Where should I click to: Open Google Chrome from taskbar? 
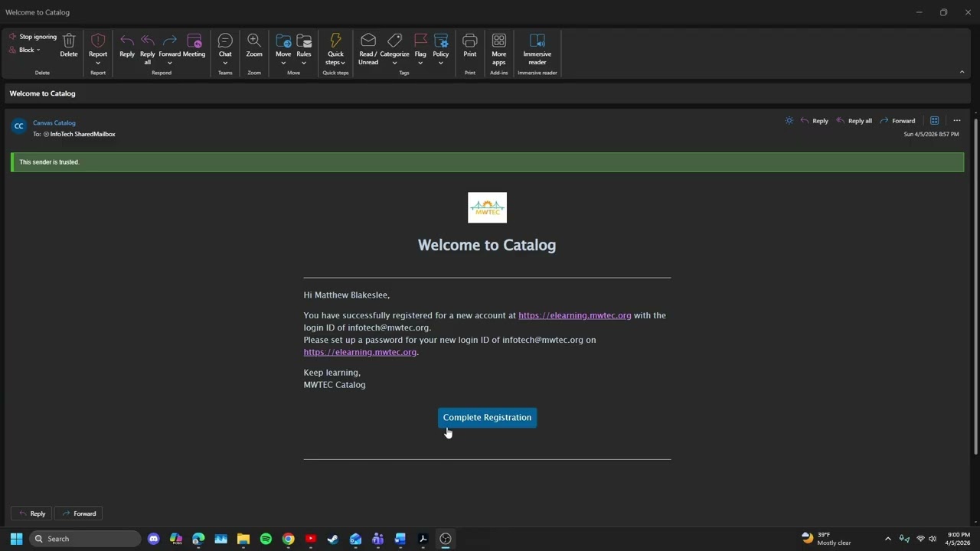(x=288, y=539)
